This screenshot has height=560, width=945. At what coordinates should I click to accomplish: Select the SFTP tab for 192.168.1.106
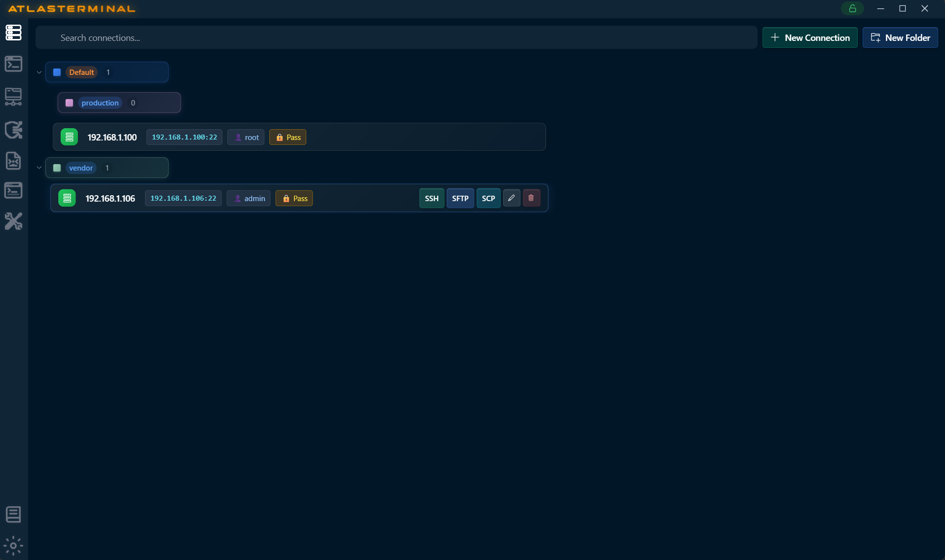pyautogui.click(x=460, y=198)
